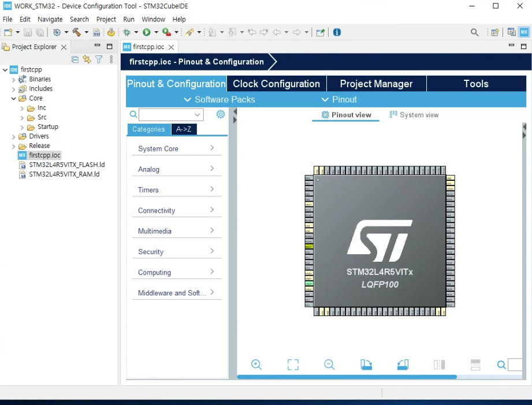Click the STM32L4R5VITx chip image
532x405 pixels.
[380, 241]
